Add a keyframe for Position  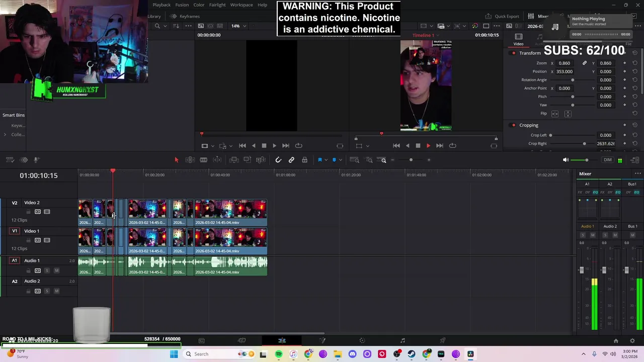(624, 71)
